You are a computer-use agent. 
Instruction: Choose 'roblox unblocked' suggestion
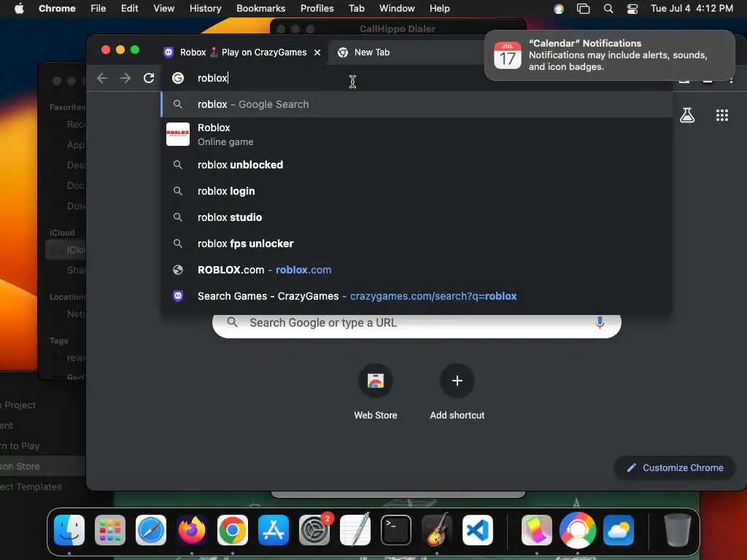click(417, 165)
